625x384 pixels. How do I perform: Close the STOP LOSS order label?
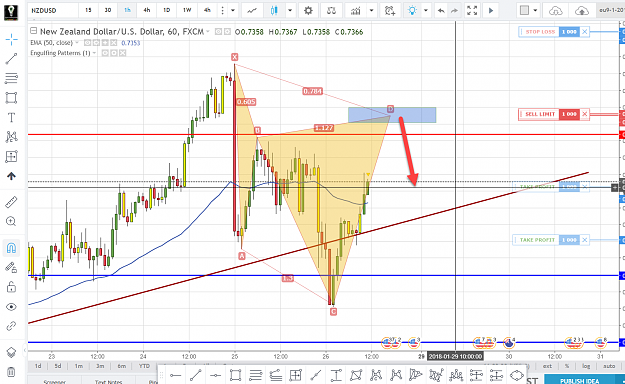click(x=584, y=32)
